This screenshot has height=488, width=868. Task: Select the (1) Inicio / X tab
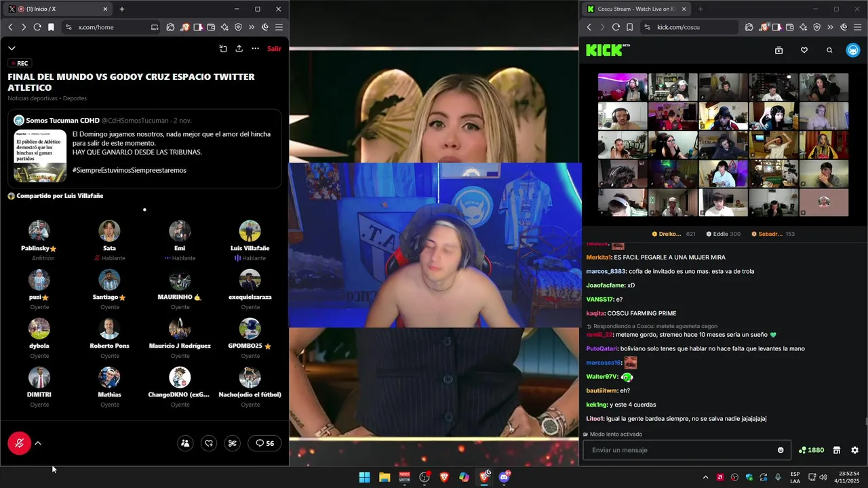58,9
